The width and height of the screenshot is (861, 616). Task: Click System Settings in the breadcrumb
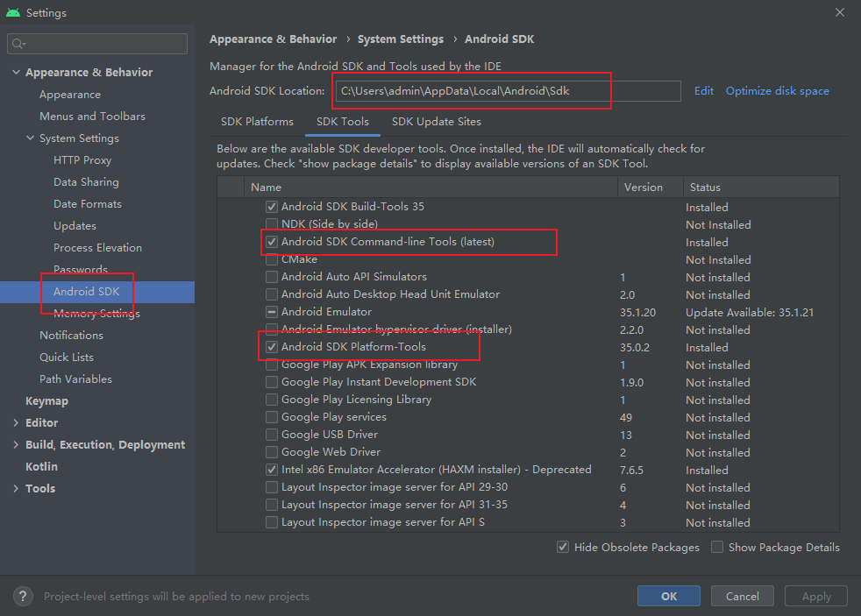[x=401, y=39]
